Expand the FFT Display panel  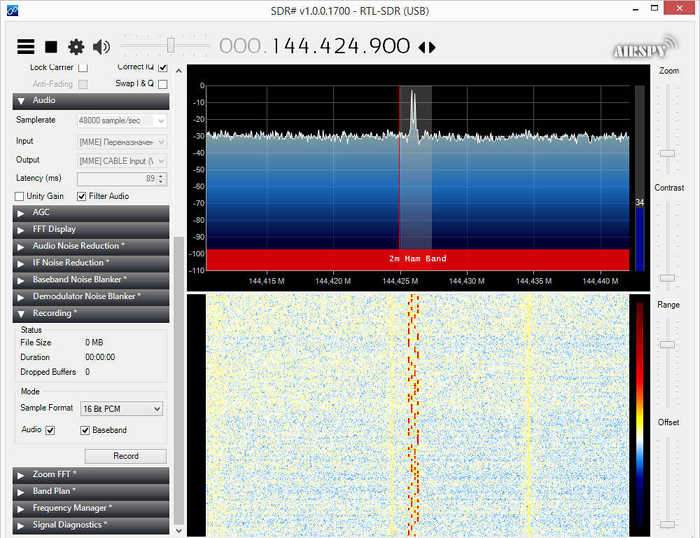tap(91, 230)
